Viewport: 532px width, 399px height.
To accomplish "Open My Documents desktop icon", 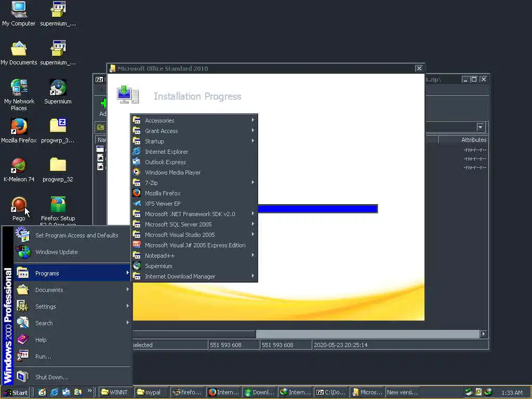I will click(x=19, y=53).
